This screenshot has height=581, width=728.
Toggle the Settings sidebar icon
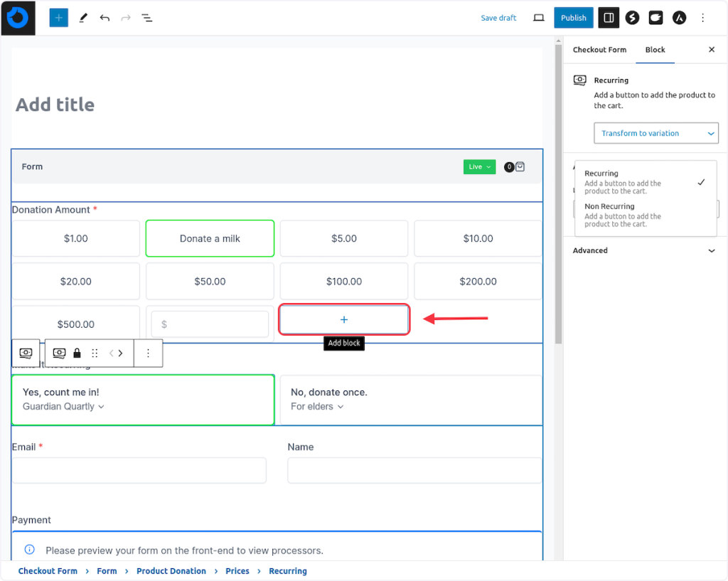[x=608, y=18]
